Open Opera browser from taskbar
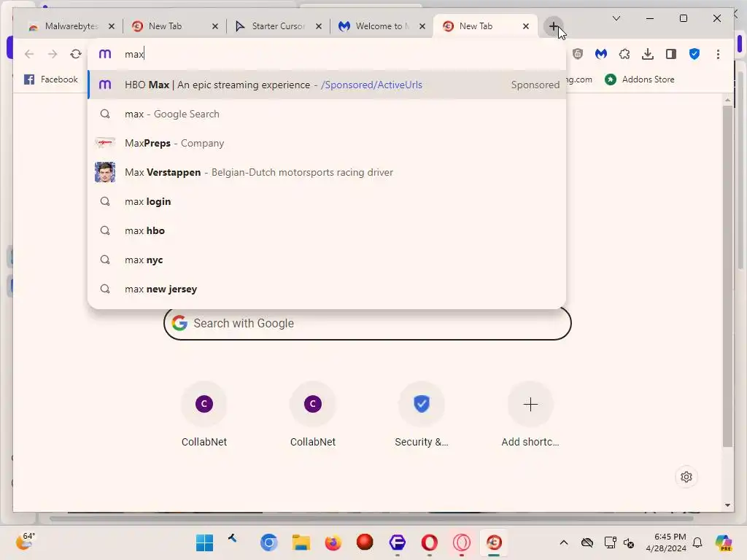Screen dimensions: 747x560 click(x=429, y=542)
